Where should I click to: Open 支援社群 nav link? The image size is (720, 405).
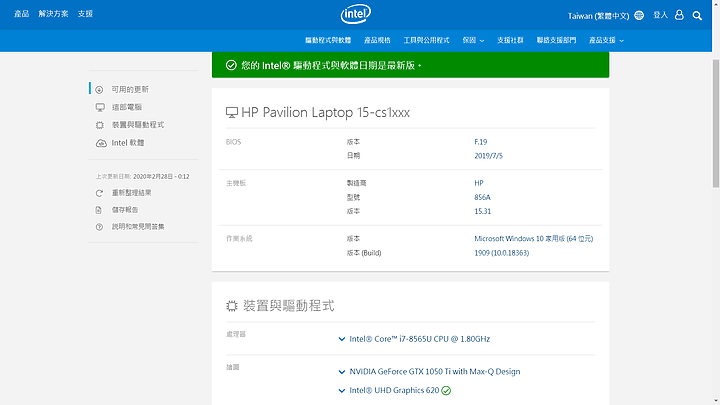click(510, 40)
